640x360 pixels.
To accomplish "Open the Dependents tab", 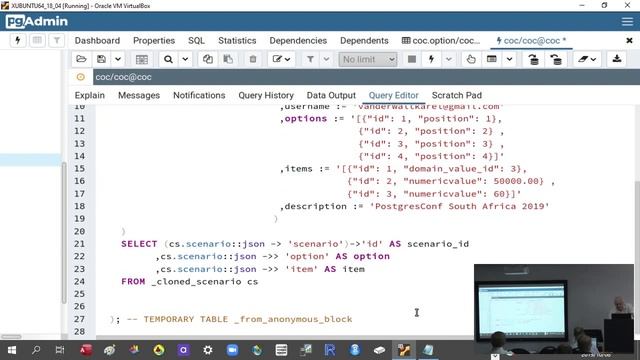I will tap(364, 40).
